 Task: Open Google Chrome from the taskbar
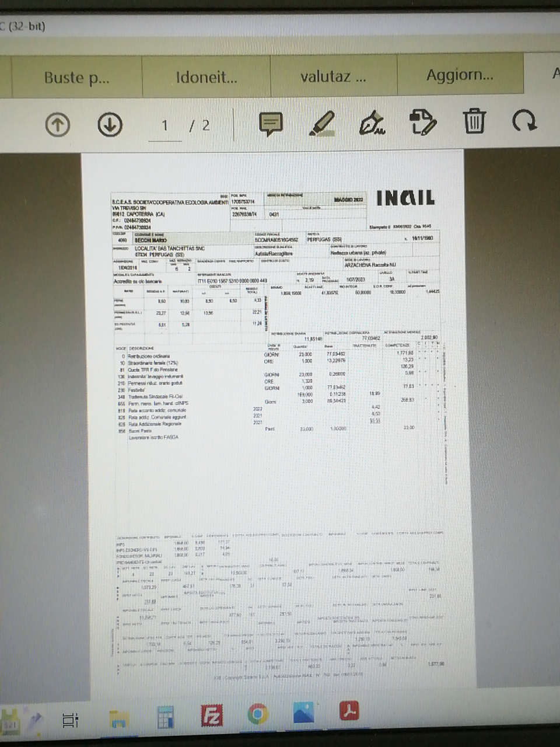pos(257,714)
